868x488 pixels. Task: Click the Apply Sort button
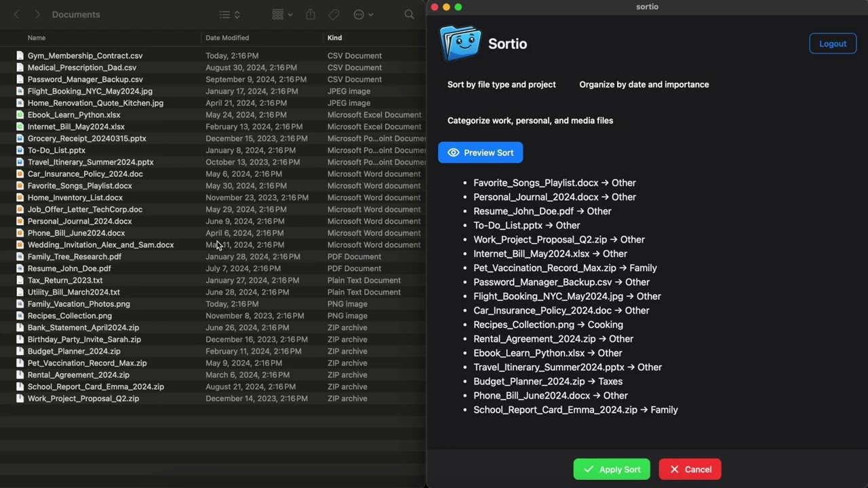coord(612,469)
